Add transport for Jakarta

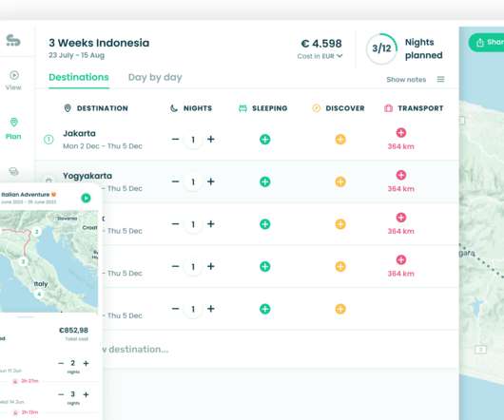coord(400,133)
